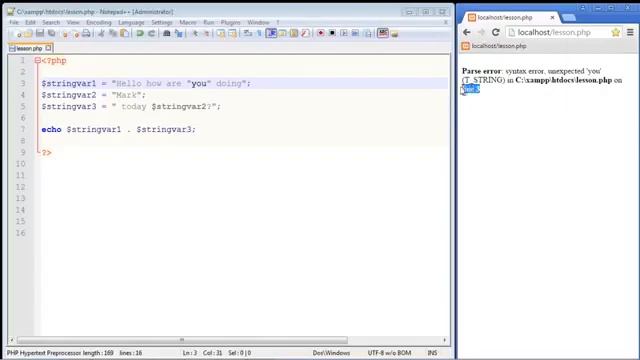Click Run macro multiple times icon
Image resolution: width=640 pixels, height=360 pixels.
click(x=355, y=33)
